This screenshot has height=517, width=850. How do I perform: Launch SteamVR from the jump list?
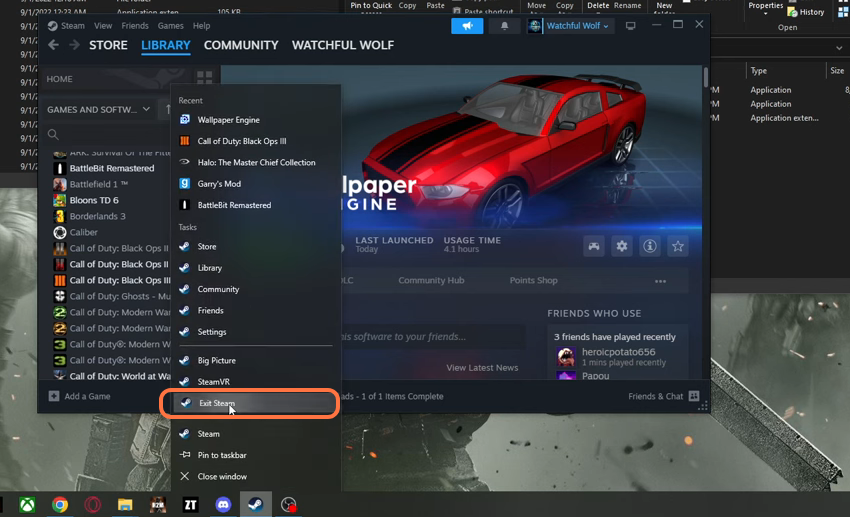(256, 382)
